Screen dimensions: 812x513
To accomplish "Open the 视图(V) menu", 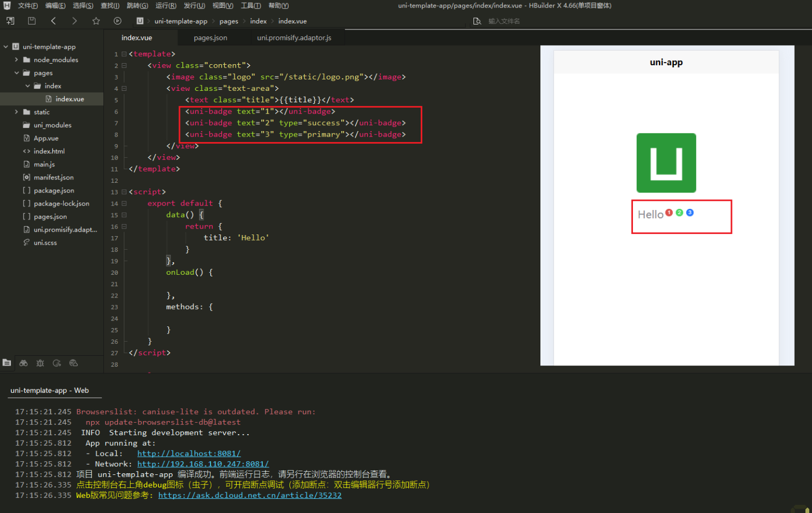I will 223,5.
